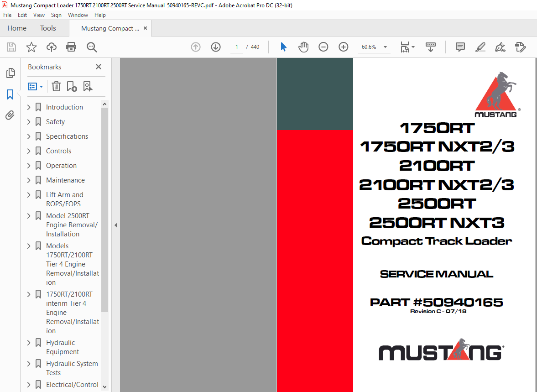Viewport: 537px width, 392px height.
Task: Click the Save file icon
Action: (x=11, y=47)
